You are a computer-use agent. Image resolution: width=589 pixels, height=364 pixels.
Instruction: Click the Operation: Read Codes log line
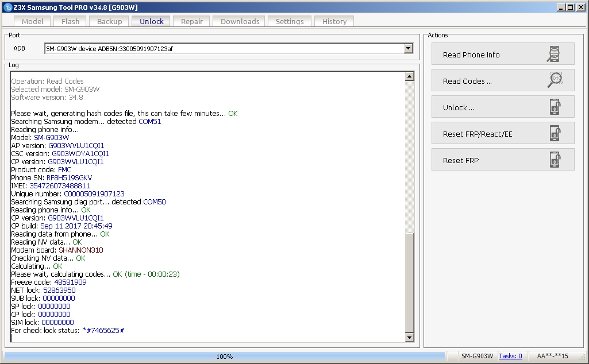[47, 82]
